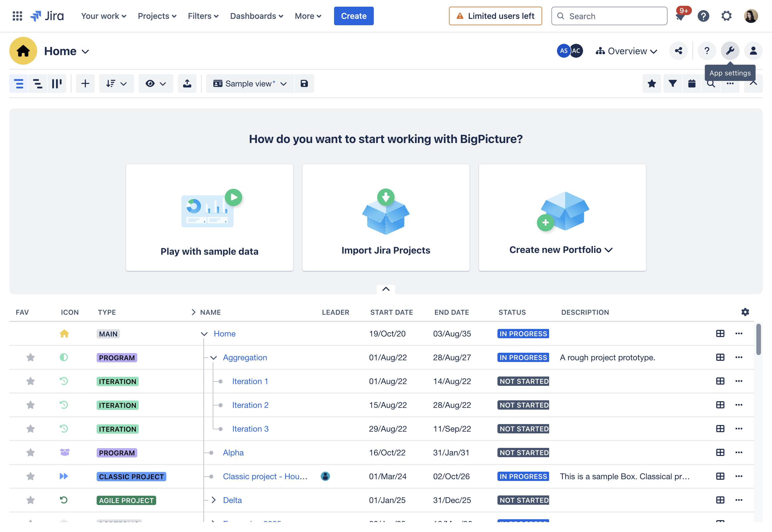Image resolution: width=772 pixels, height=532 pixels.
Task: Toggle favorite star for Iteration 2
Action: [30, 405]
